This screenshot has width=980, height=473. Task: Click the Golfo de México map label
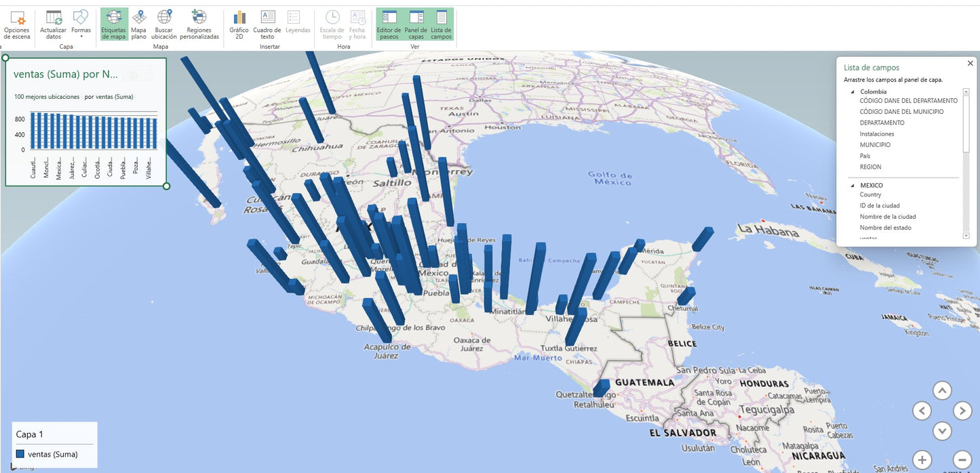(610, 178)
